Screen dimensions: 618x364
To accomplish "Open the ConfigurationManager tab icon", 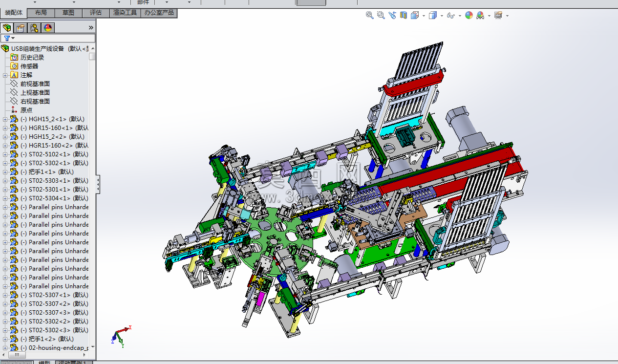I will click(34, 28).
